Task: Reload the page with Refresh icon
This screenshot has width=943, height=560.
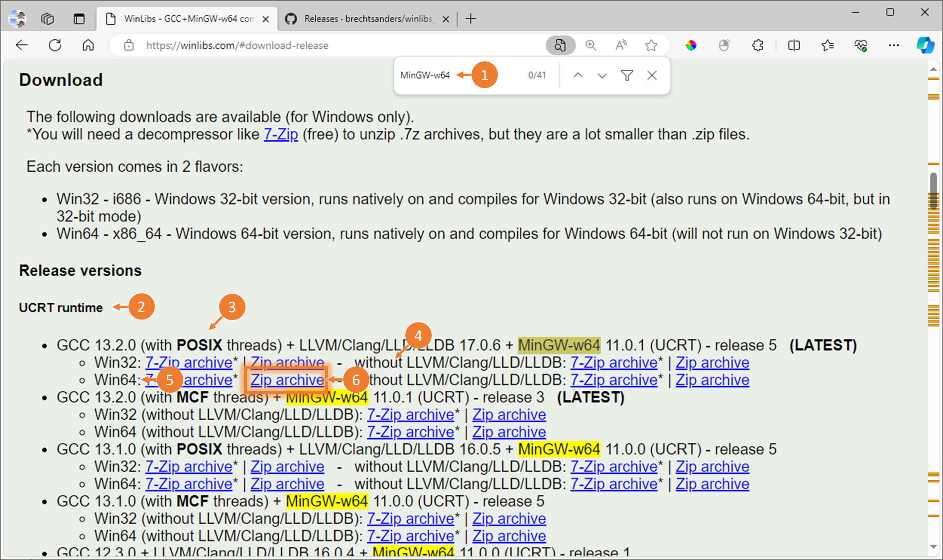Action: point(55,45)
